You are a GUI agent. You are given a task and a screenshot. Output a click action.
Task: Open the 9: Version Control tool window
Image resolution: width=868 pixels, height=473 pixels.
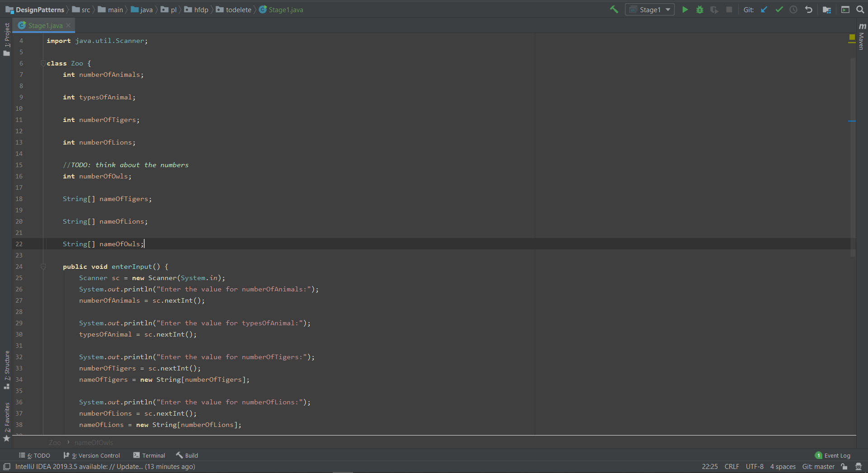click(x=92, y=455)
